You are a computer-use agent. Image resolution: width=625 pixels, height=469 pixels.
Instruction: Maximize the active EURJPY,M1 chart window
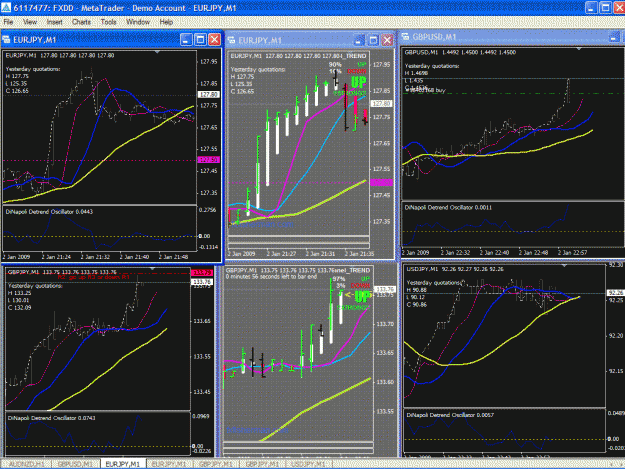(200, 39)
